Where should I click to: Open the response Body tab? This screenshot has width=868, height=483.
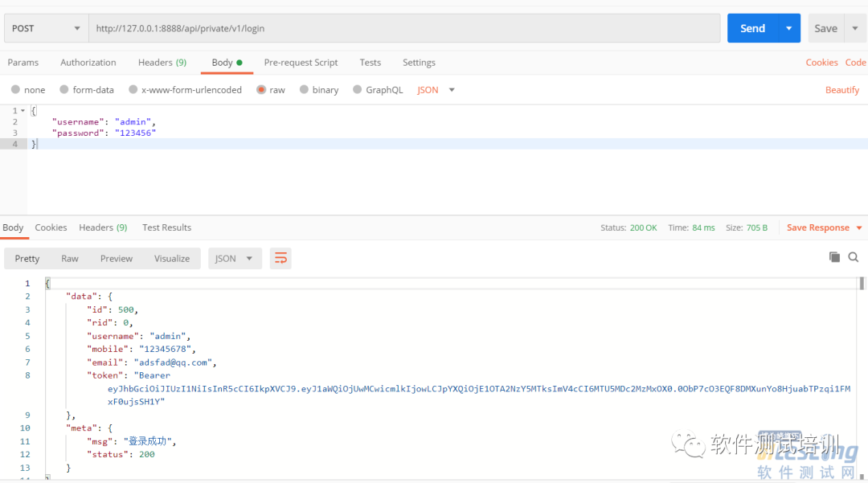[x=14, y=227]
